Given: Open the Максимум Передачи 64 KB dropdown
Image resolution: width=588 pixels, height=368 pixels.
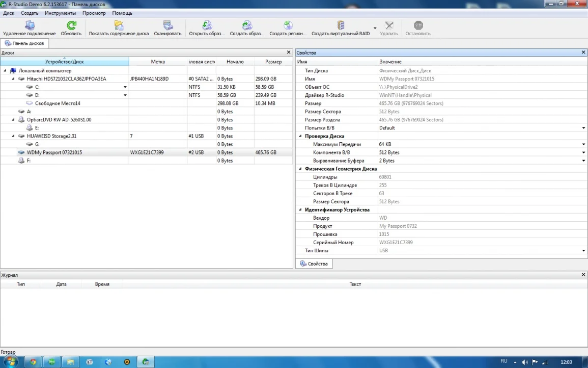Looking at the screenshot, I should [x=583, y=145].
